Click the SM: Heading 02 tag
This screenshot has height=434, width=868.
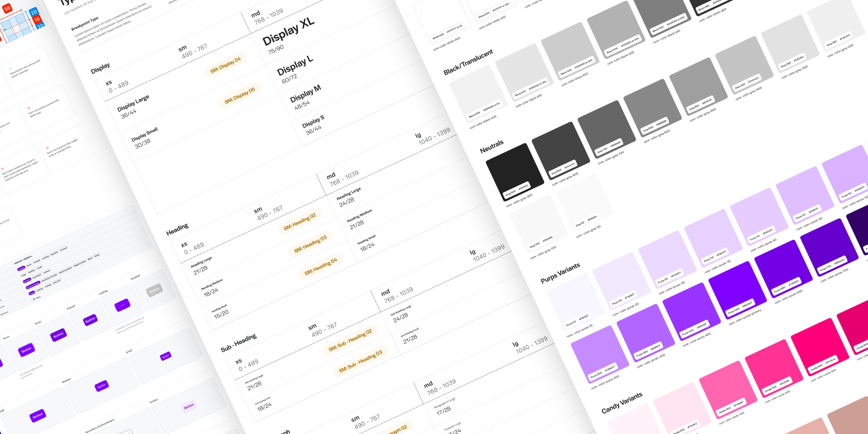coord(299,221)
